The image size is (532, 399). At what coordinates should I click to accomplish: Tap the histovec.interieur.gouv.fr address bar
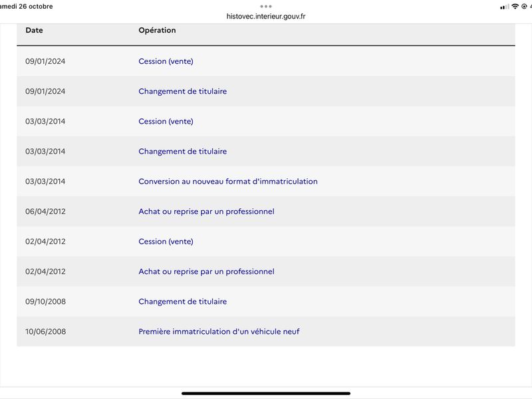pos(265,16)
